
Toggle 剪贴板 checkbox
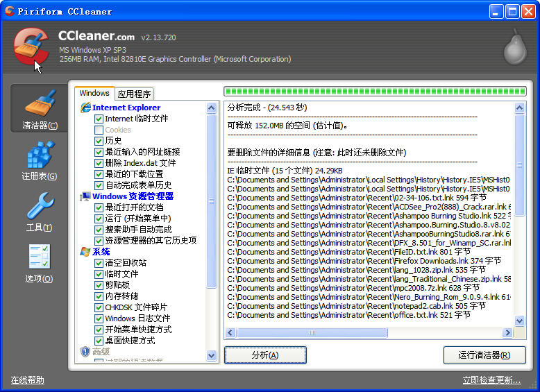click(99, 285)
